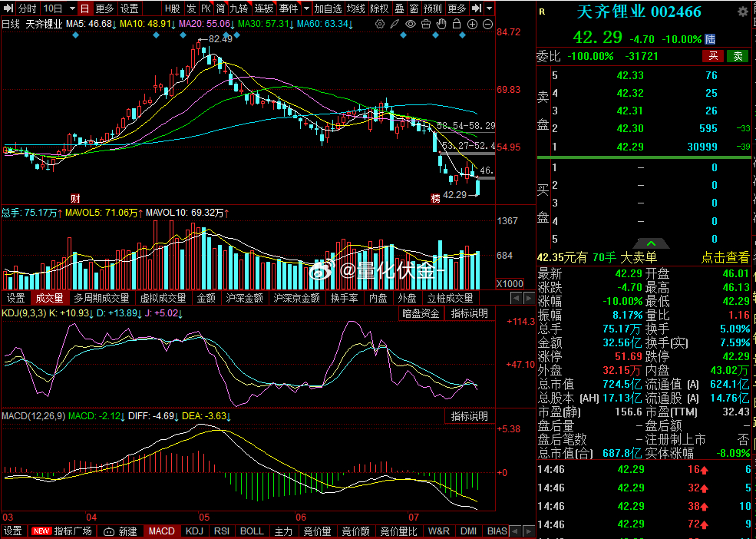The image size is (756, 539).
Task: Open 指标说明 for the KDJ panel
Action: 469,313
